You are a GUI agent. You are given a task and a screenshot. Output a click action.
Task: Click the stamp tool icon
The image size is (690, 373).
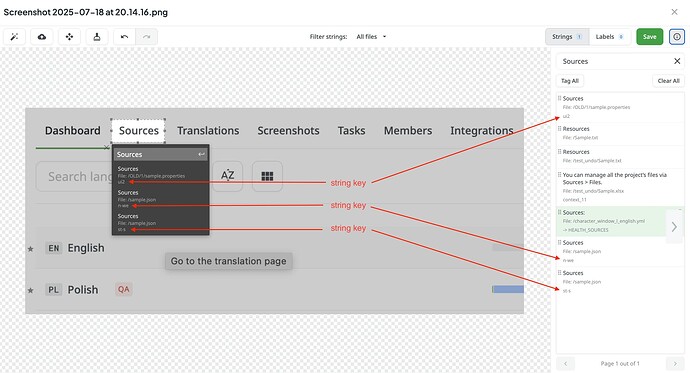tap(97, 37)
